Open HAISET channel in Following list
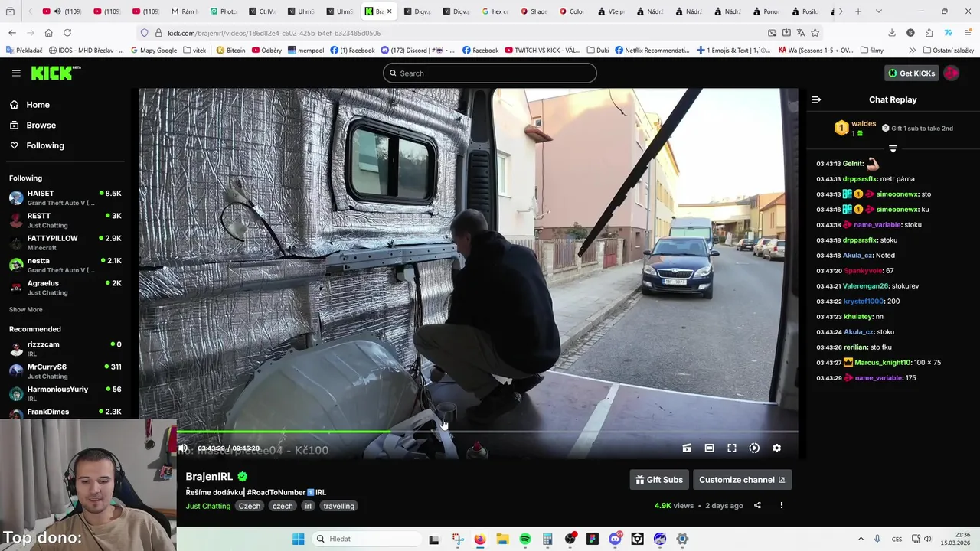 click(x=65, y=197)
